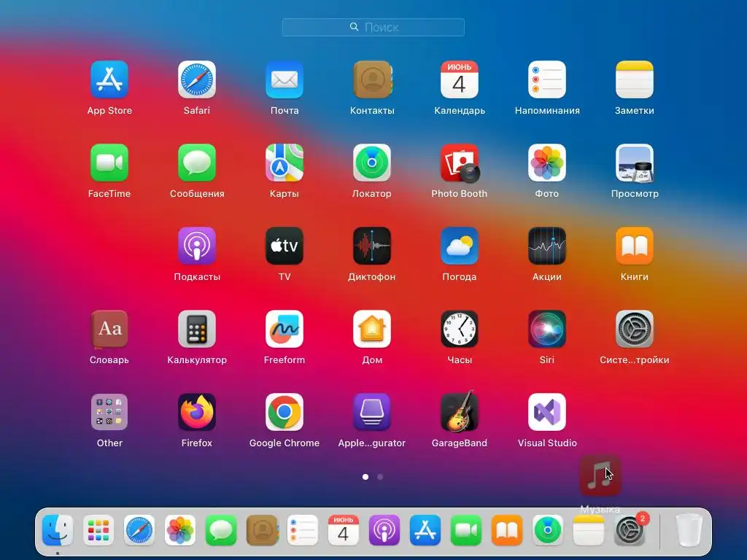Open the Почта mail app
This screenshot has height=560, width=747.
285,79
